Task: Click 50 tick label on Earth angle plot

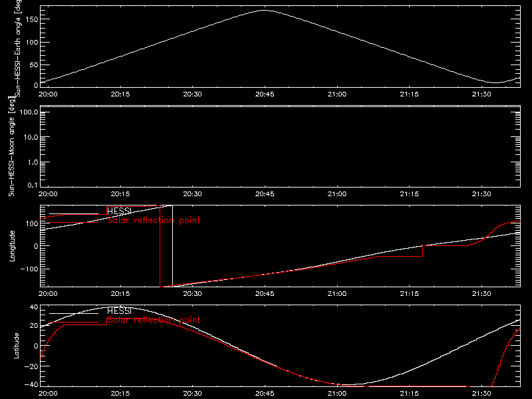Action: coord(34,65)
